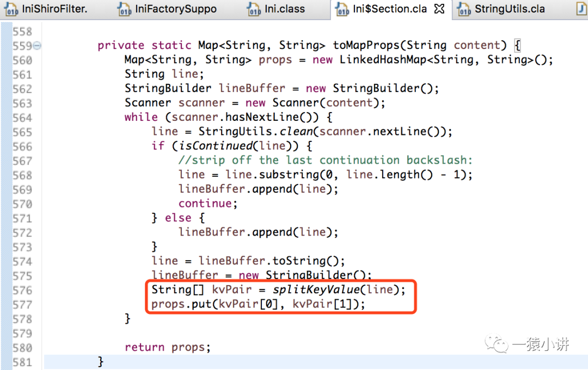Click line number 564 in the gutter

(22, 118)
